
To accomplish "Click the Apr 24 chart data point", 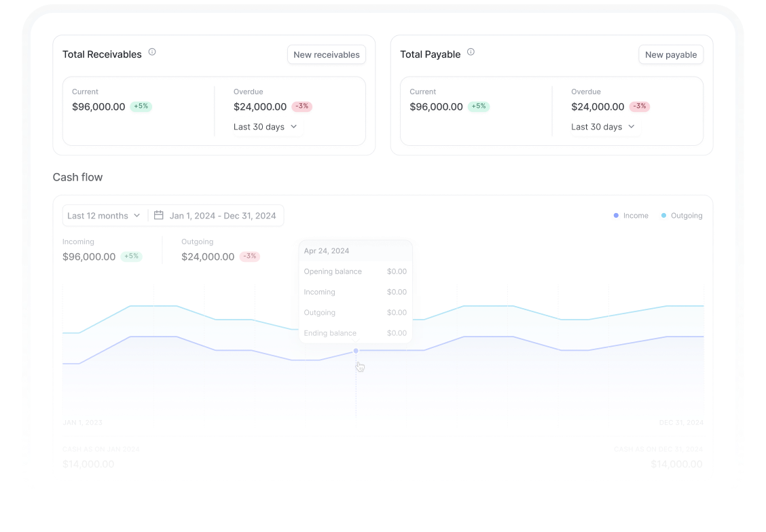I will [x=355, y=351].
